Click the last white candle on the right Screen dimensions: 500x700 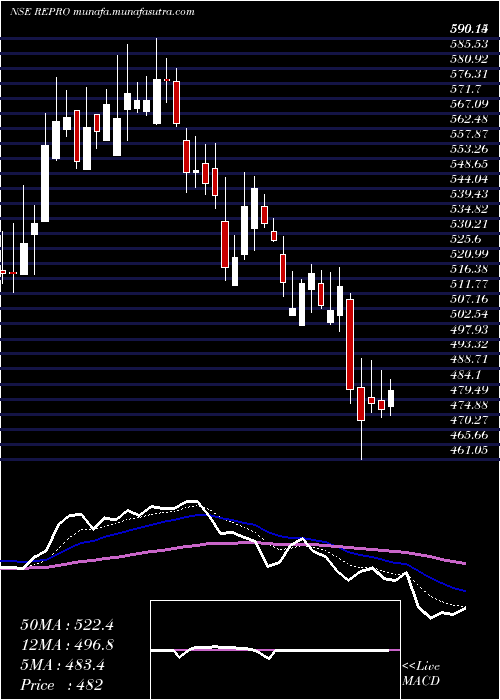[x=391, y=398]
